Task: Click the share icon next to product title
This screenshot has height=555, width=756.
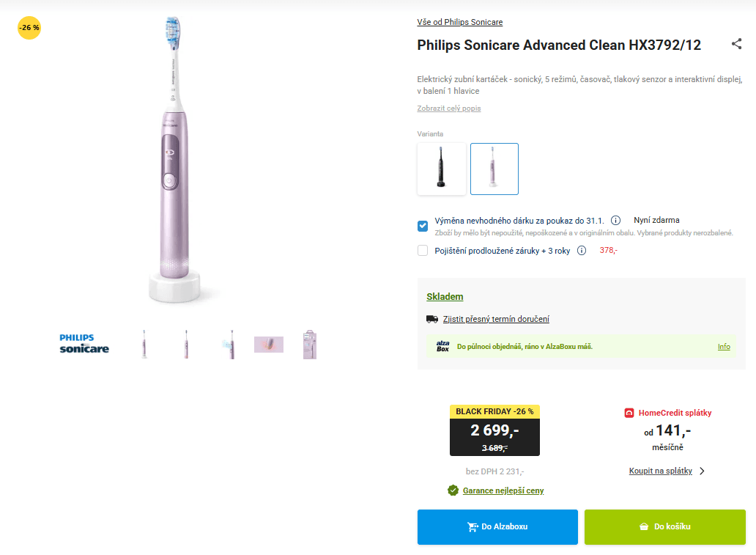Action: tap(736, 44)
